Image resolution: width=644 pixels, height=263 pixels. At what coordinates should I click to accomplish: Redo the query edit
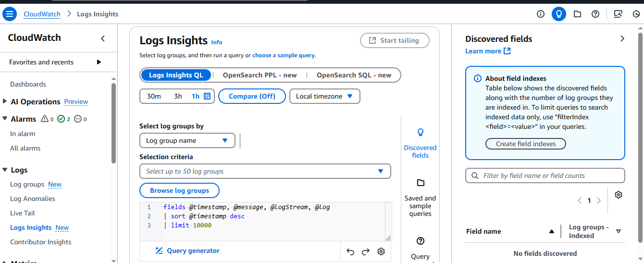pos(366,251)
